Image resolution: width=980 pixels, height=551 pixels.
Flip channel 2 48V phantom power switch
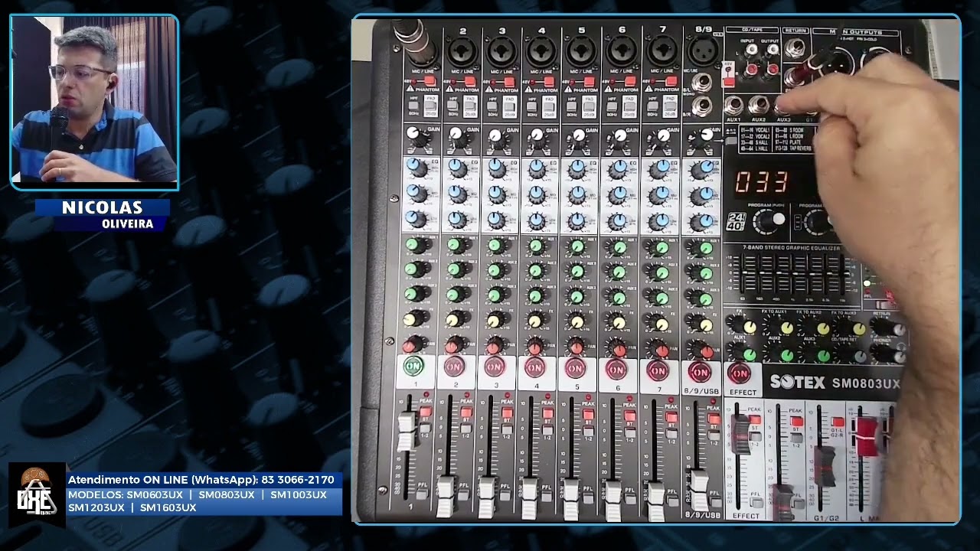coord(469,81)
